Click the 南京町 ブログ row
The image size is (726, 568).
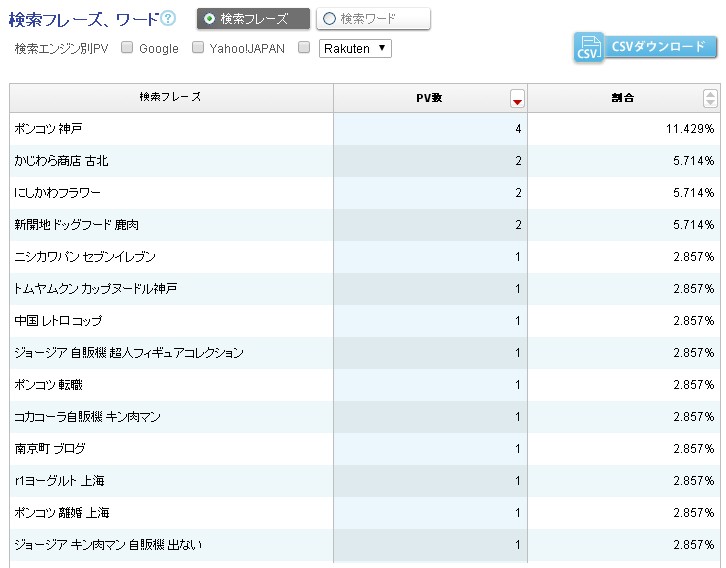point(50,449)
